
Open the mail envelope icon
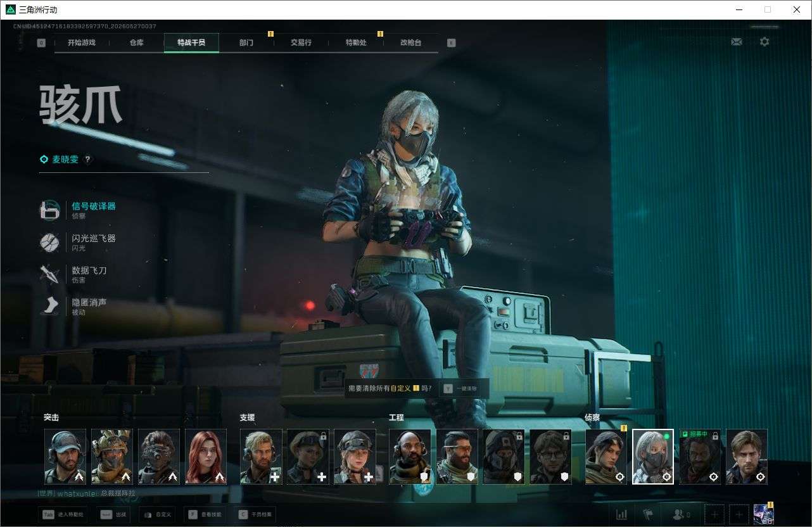(x=736, y=42)
